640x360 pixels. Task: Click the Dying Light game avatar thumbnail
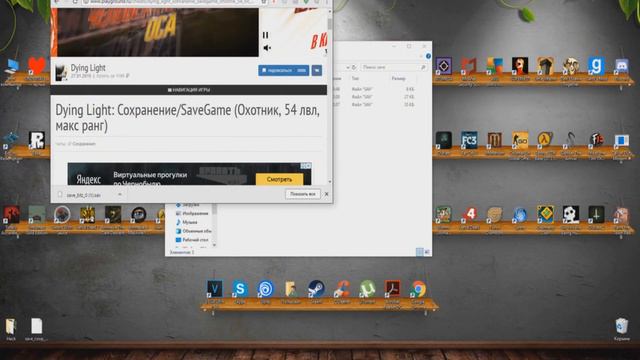pos(61,72)
